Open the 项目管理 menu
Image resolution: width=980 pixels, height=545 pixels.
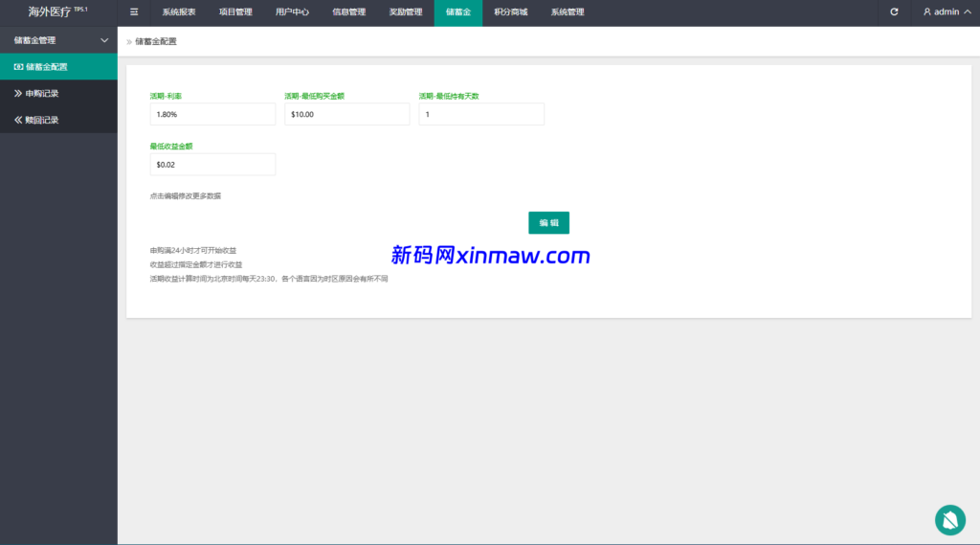pyautogui.click(x=235, y=11)
